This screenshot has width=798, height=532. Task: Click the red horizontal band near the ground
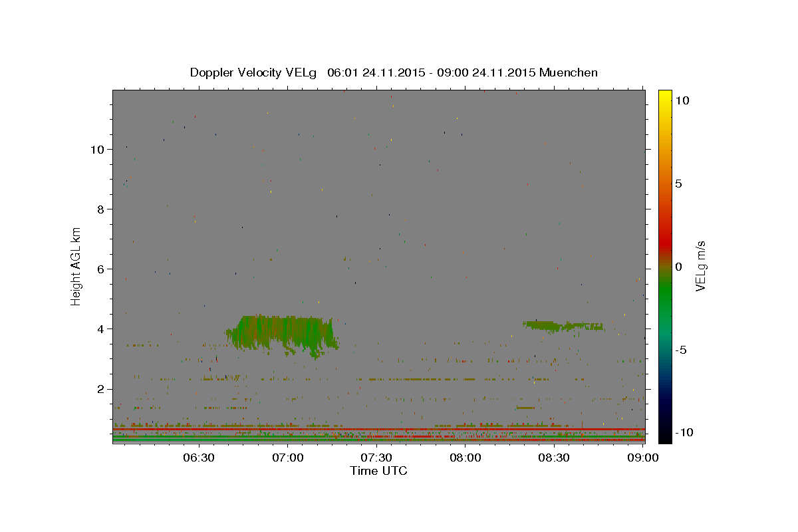coord(378,430)
